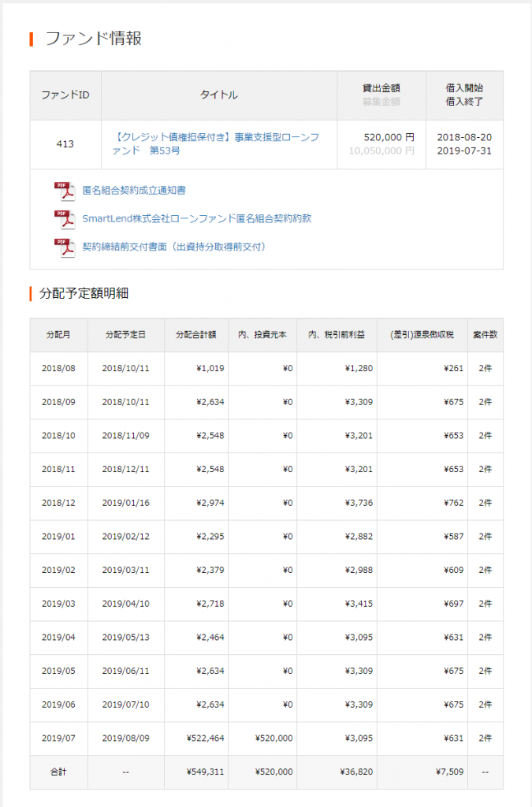This screenshot has width=532, height=807.
Task: Open the SmartLend株式会社ローンファンド匿名組合契約約款 link
Action: point(196,219)
